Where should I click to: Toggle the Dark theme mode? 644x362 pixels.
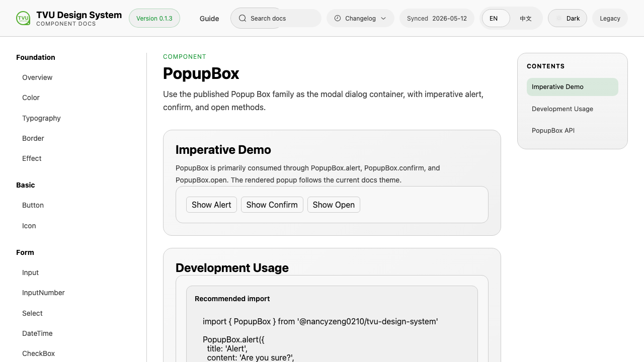(x=568, y=18)
